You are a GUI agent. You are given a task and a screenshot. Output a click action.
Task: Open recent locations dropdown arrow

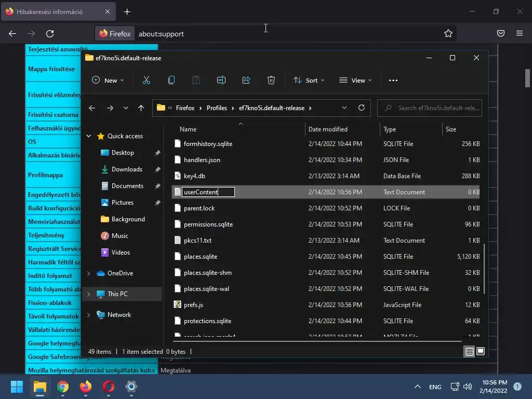(126, 108)
